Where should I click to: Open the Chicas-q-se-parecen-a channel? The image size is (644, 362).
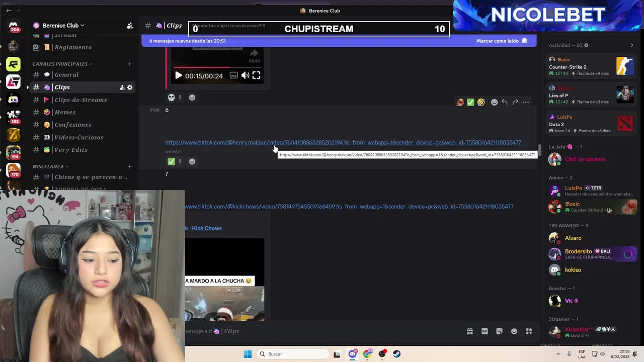[82, 177]
